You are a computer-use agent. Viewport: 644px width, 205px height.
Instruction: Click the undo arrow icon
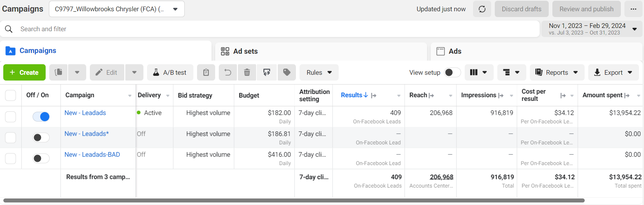click(x=228, y=73)
